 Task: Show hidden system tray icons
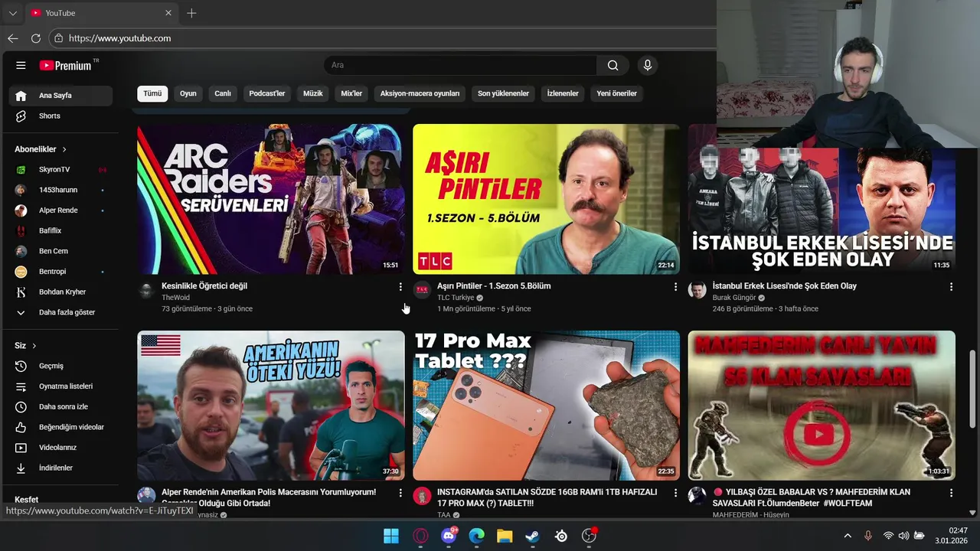pyautogui.click(x=848, y=536)
